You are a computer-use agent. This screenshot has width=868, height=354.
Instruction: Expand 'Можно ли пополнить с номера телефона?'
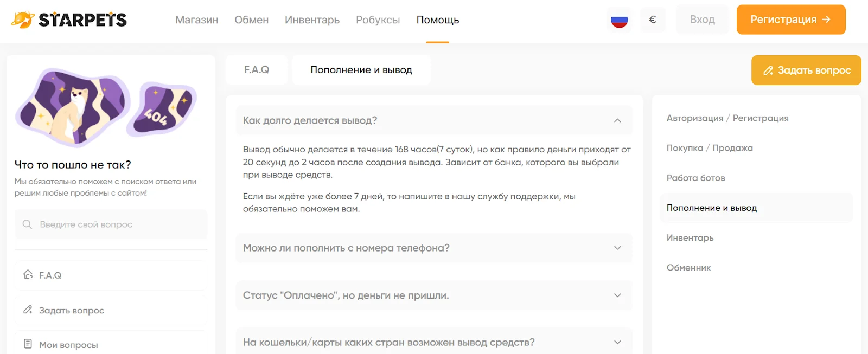click(434, 248)
